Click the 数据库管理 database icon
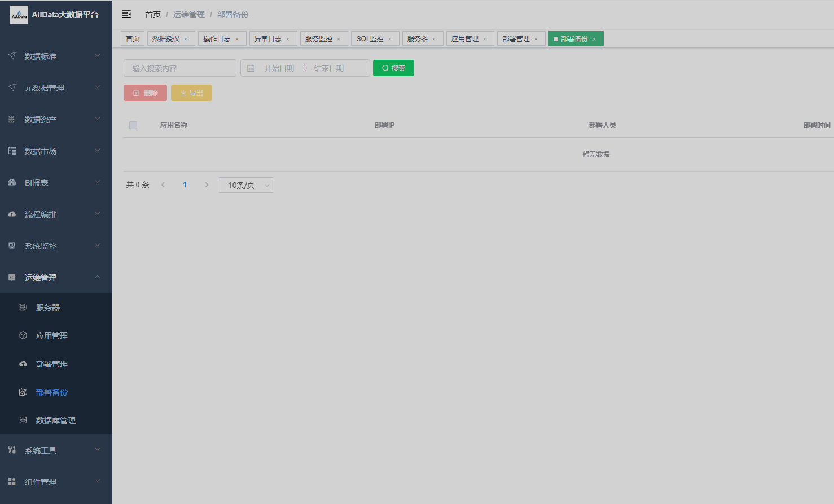This screenshot has width=834, height=504. coord(23,420)
